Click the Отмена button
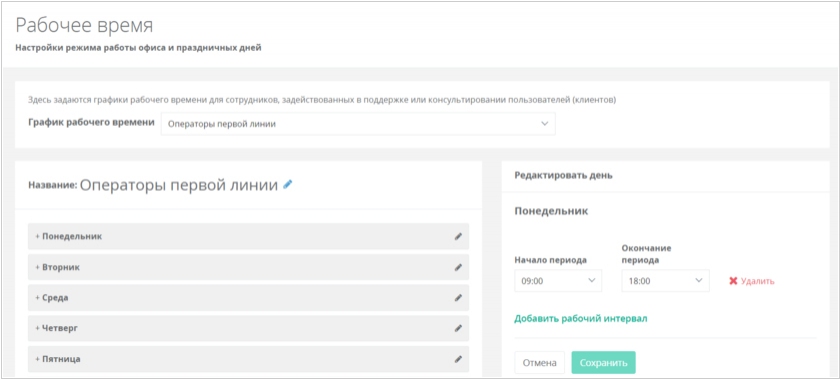Screen dimensions: 840x379 click(539, 362)
